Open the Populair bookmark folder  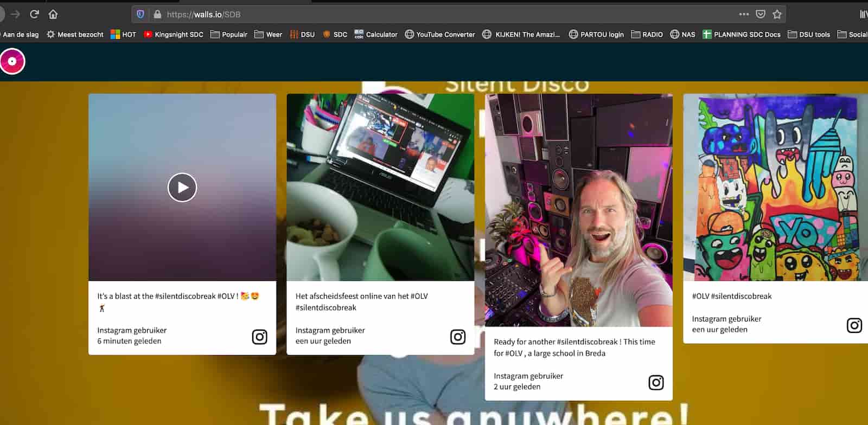coord(229,34)
